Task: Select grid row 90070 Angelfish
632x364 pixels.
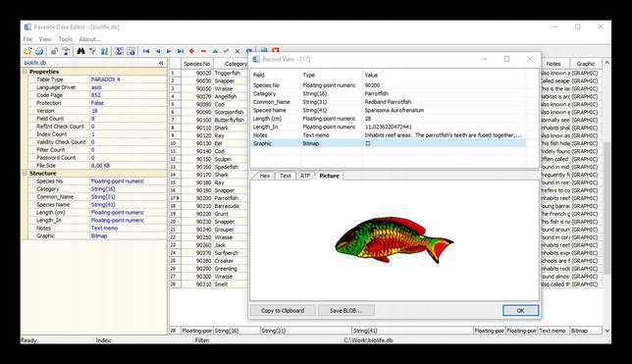Action: pos(208,96)
